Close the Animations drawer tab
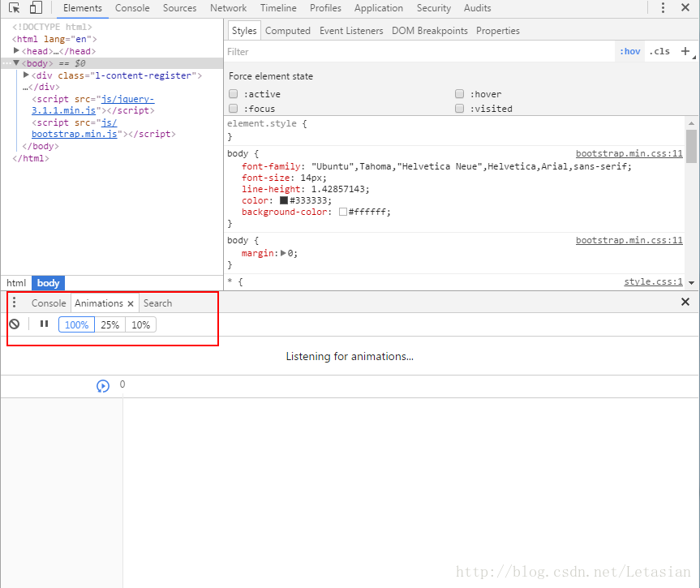 [x=131, y=303]
